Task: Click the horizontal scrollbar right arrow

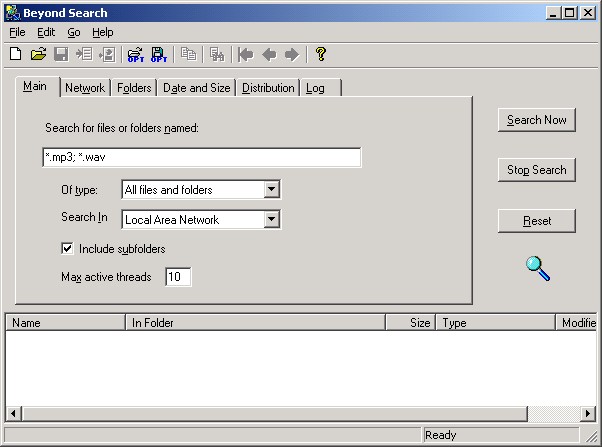Action: click(588, 414)
